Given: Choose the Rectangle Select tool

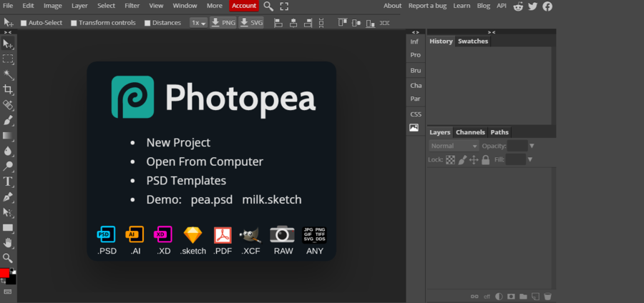Looking at the screenshot, I should click(8, 59).
